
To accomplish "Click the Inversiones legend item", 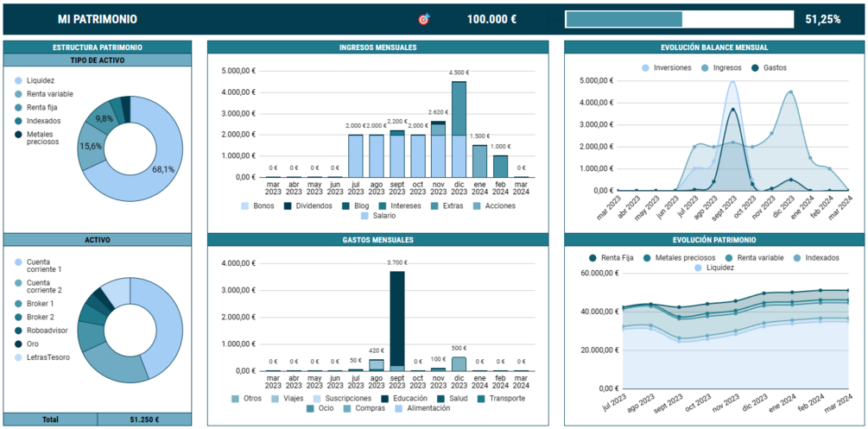I will 667,68.
